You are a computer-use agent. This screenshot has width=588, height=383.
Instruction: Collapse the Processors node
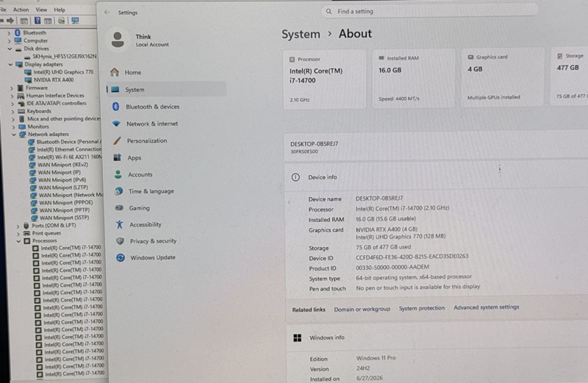[18, 241]
